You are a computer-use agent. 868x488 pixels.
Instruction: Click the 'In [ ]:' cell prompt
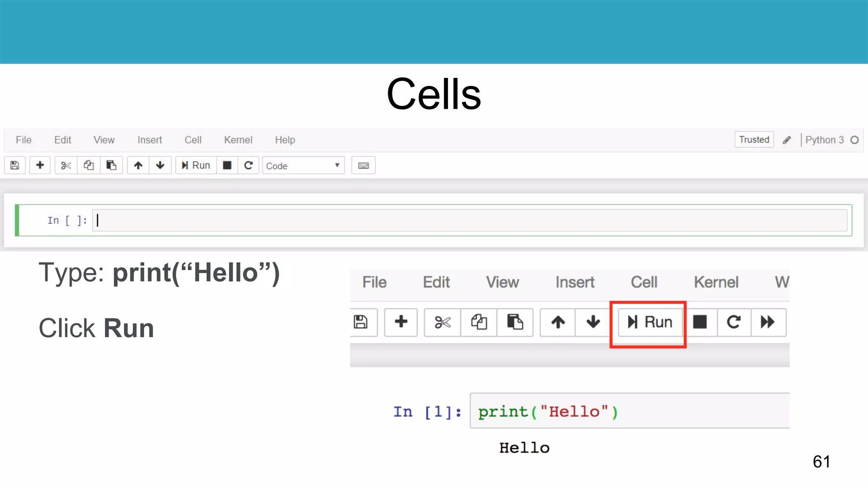(67, 220)
